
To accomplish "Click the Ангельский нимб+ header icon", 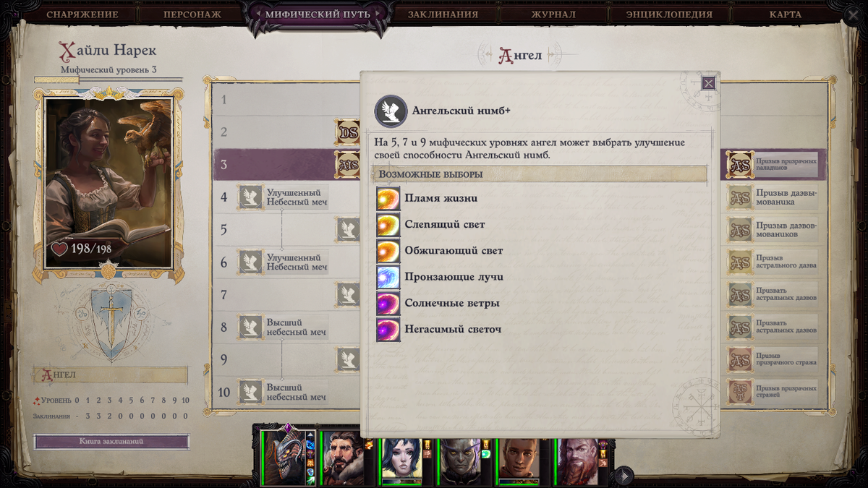I will coord(391,111).
